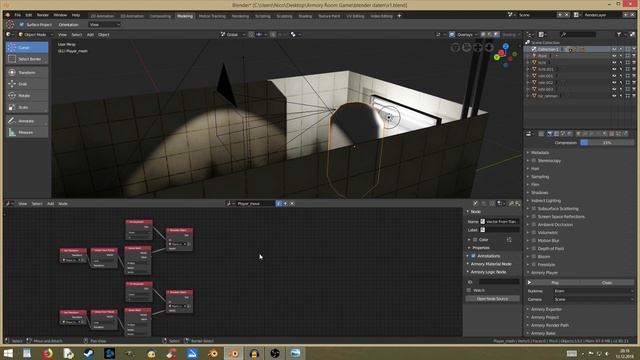Add a new workspace with the plus tab

(x=399, y=16)
